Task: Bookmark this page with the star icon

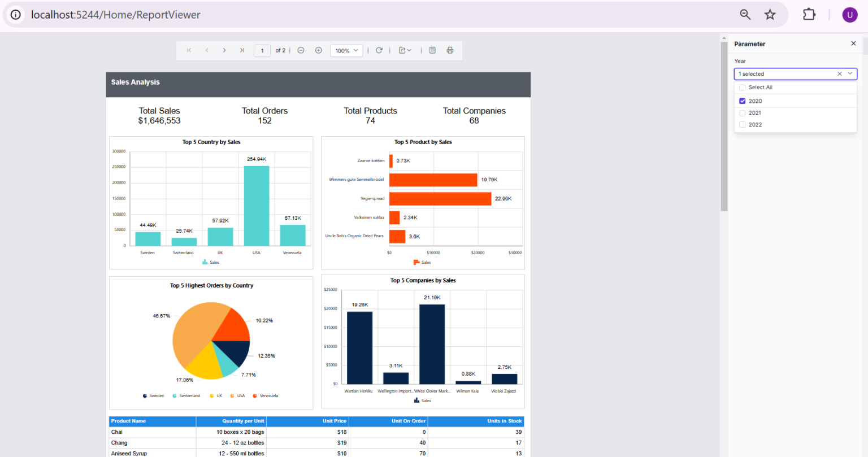Action: click(770, 15)
